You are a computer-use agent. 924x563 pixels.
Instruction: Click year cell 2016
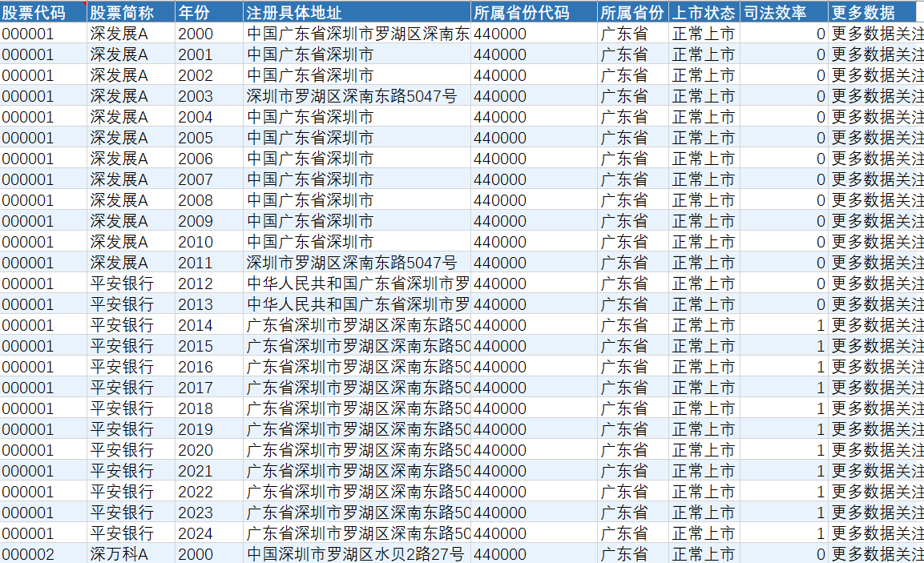click(208, 367)
